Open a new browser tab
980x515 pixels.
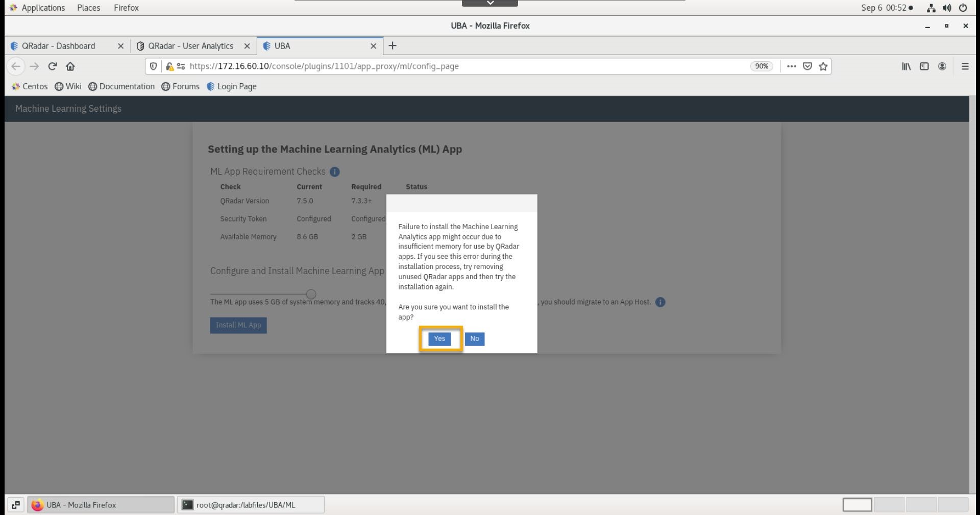tap(393, 46)
